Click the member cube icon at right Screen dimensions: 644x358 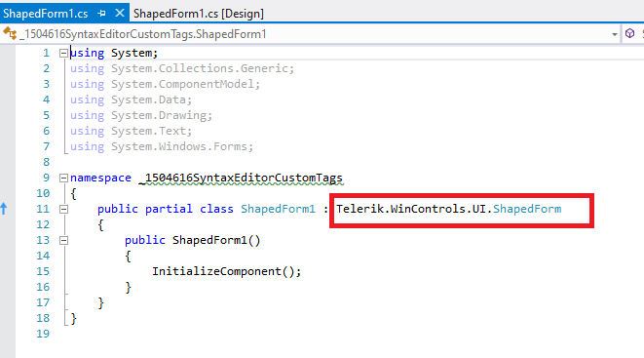[629, 33]
